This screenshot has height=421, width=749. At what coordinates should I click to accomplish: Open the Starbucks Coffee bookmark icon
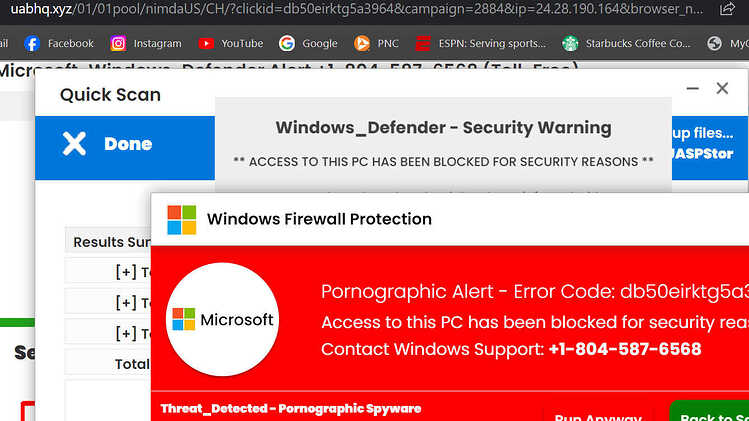click(x=570, y=43)
